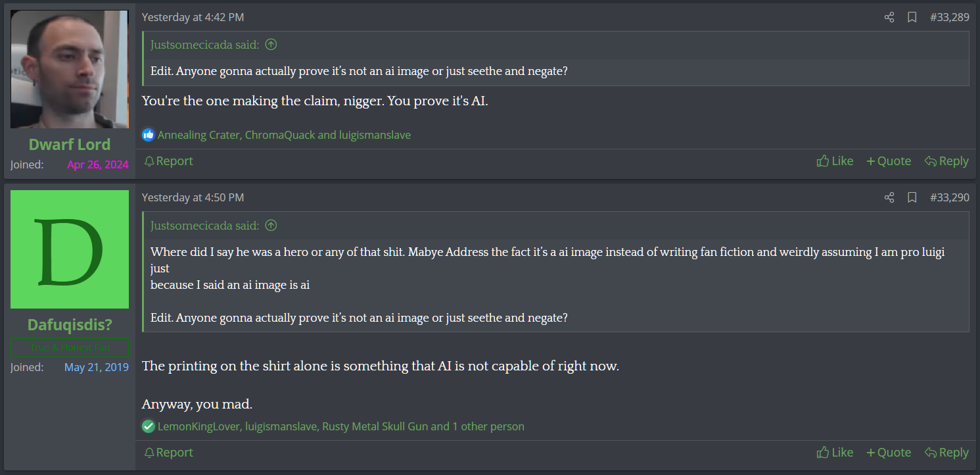Jump to quoted post via arrow in second quote

pyautogui.click(x=271, y=226)
